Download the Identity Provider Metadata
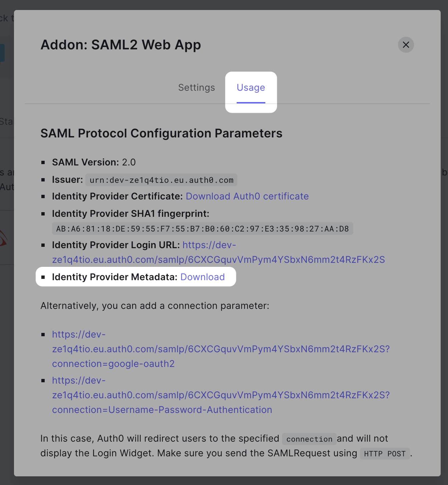This screenshot has width=448, height=485. click(203, 277)
